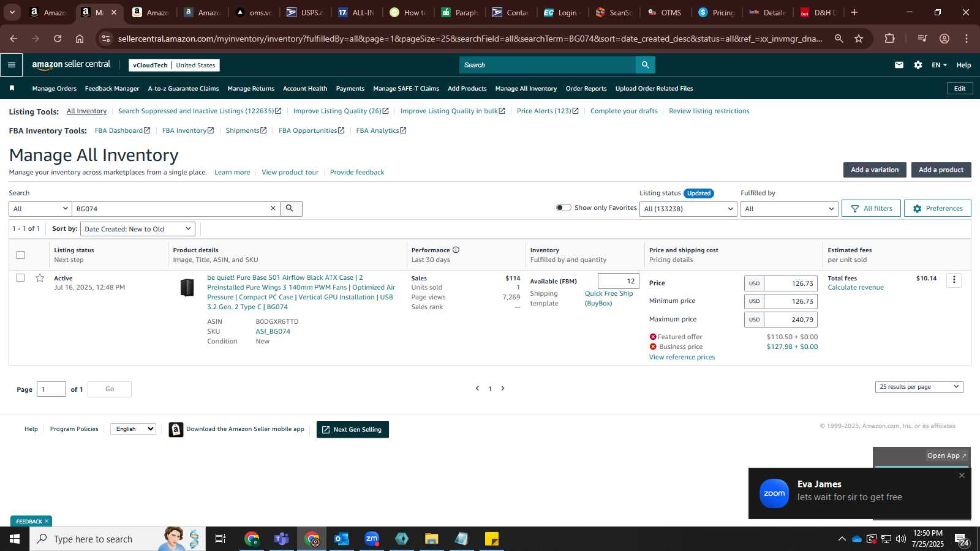Viewport: 980px width, 551px height.
Task: Clear the BG074 search term
Action: [273, 209]
